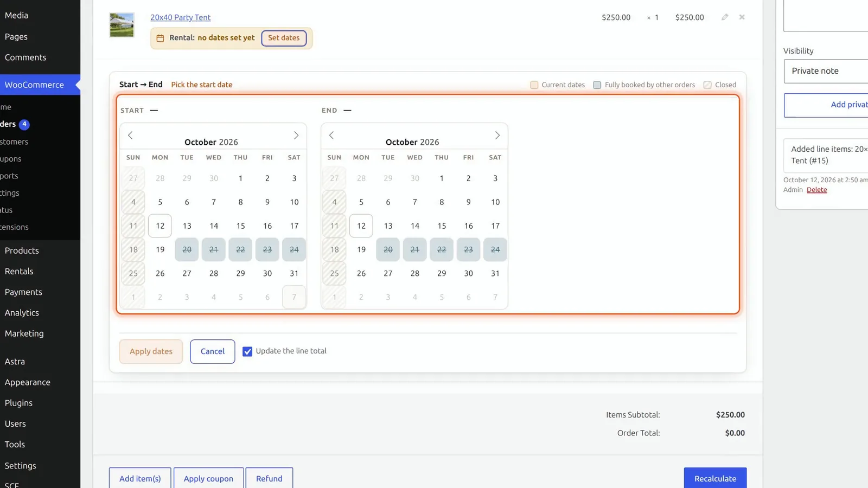The width and height of the screenshot is (868, 488).
Task: Click the Order Total $0.00 value
Action: click(735, 433)
